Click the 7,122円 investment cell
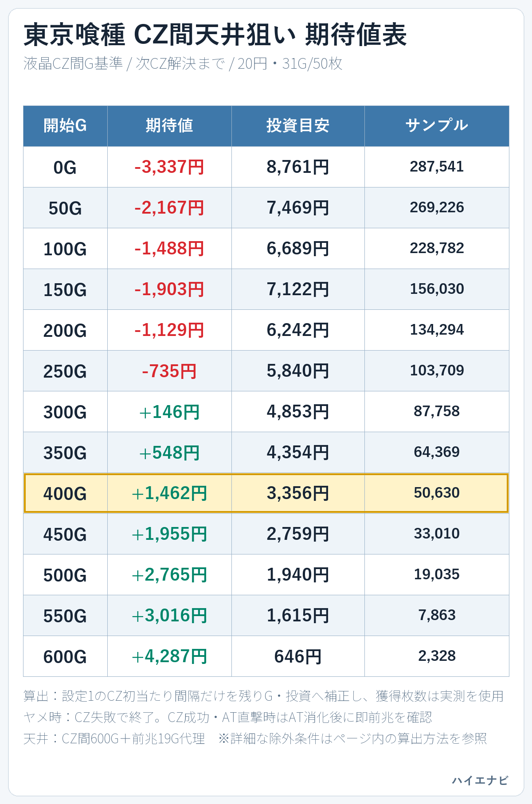 tap(298, 289)
